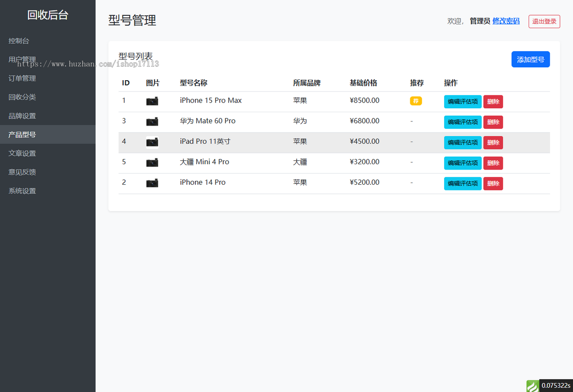
Task: Click the model name iPad Pro 11英寸
Action: [205, 141]
